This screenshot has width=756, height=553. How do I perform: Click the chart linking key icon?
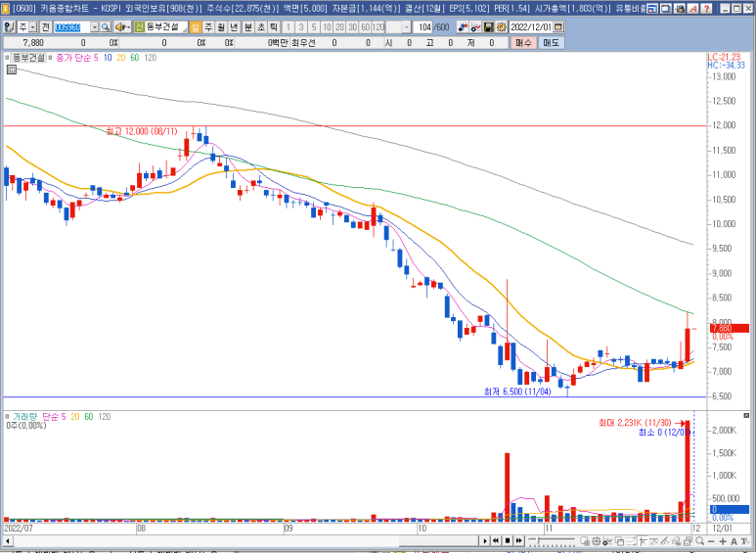[9, 27]
